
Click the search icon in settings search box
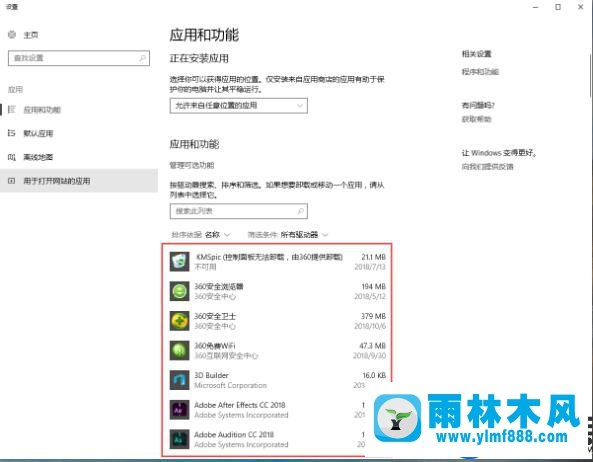tap(142, 58)
